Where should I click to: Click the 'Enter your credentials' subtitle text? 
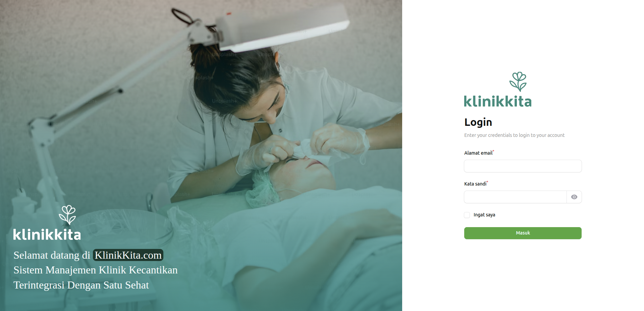[x=515, y=135]
